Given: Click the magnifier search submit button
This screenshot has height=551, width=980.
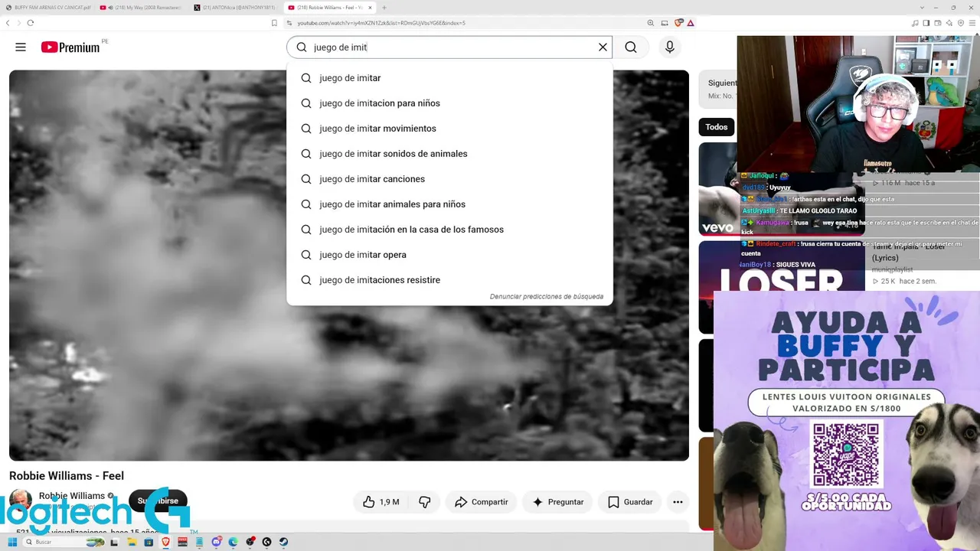Looking at the screenshot, I should [x=631, y=47].
